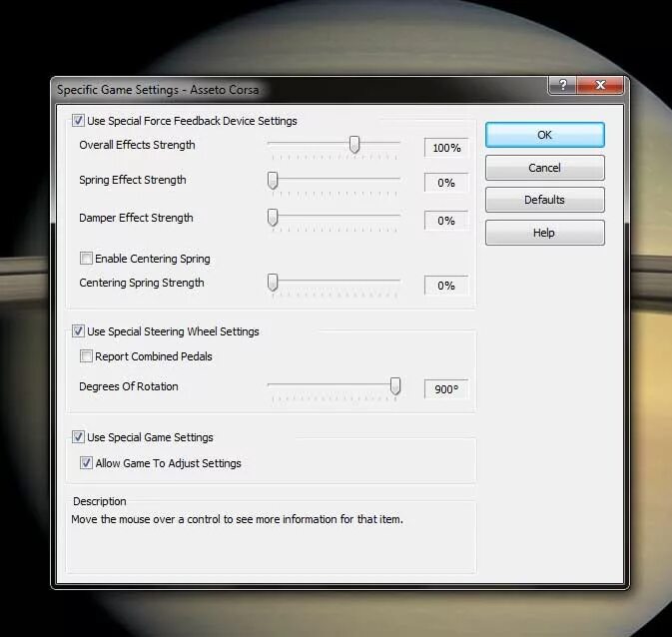
Task: Click the dialog title 'Specific Game Settings - Asseto Corsa'
Action: point(158,90)
